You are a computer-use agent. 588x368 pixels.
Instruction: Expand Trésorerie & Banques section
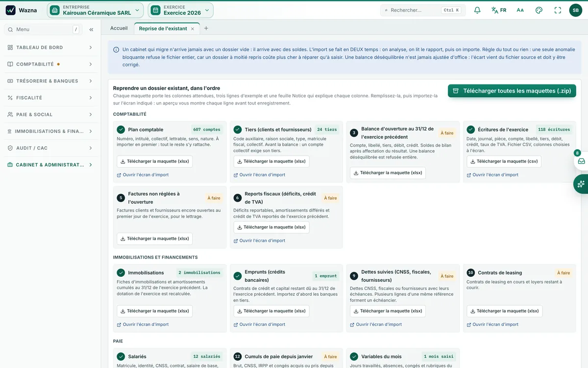(x=50, y=81)
